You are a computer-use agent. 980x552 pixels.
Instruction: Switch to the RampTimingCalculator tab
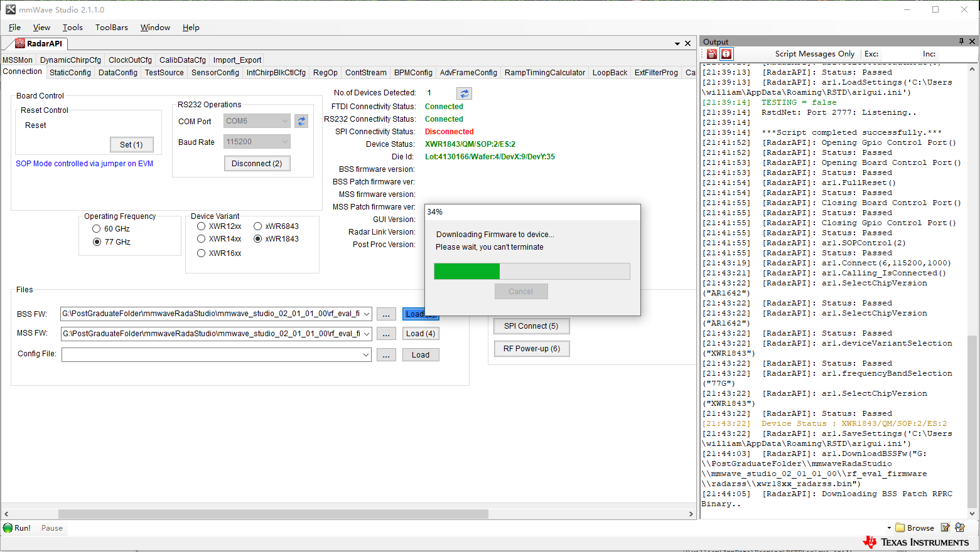pos(545,73)
